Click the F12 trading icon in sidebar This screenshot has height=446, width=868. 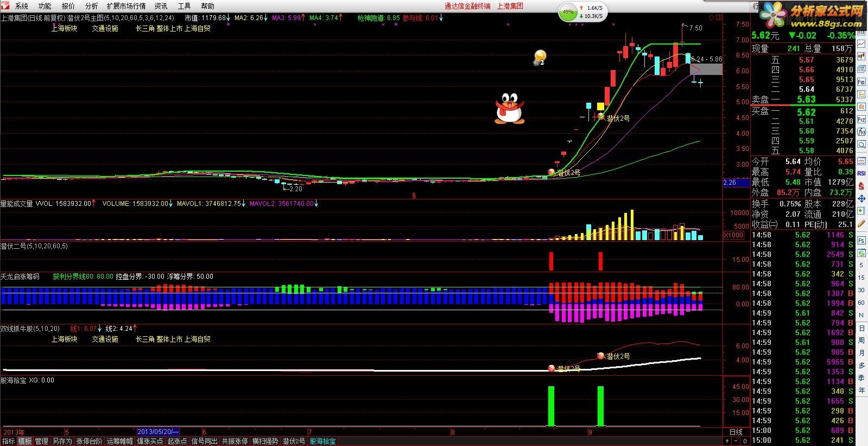(x=861, y=120)
